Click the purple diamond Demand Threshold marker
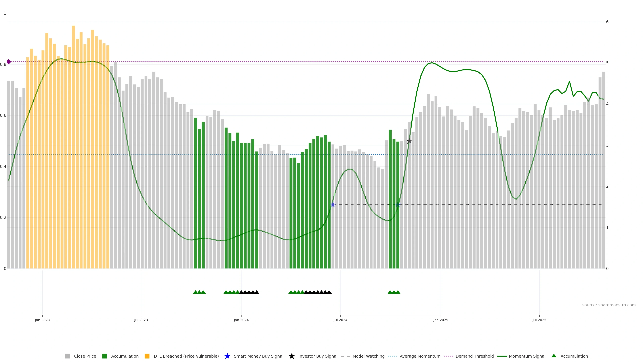This screenshot has height=362, width=644. [9, 62]
